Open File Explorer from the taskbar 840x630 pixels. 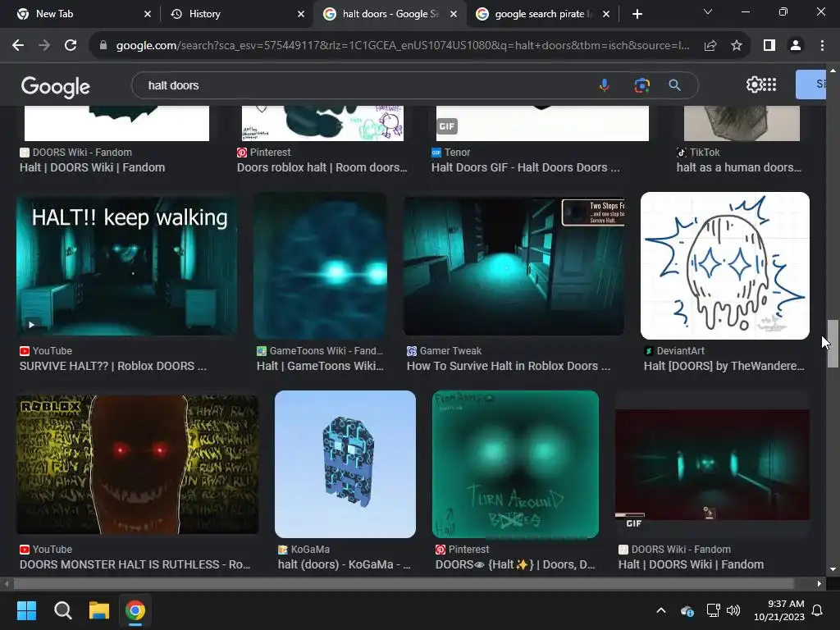point(99,610)
